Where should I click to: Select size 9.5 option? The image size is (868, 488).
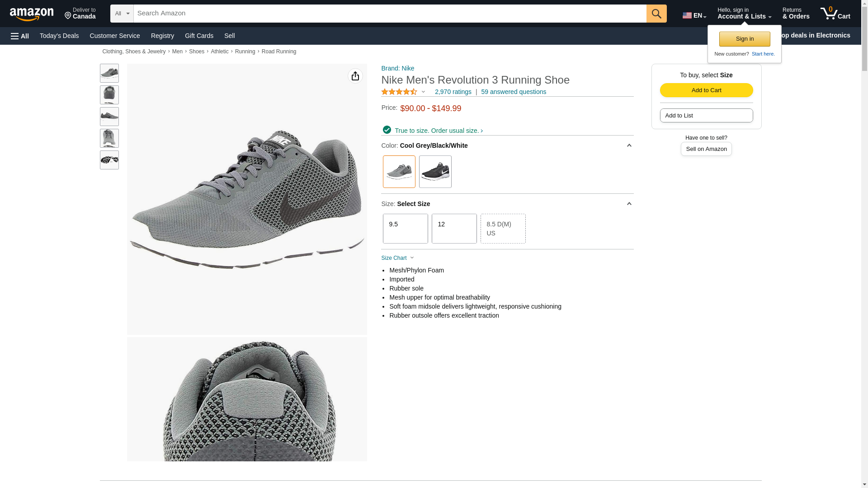pos(405,229)
